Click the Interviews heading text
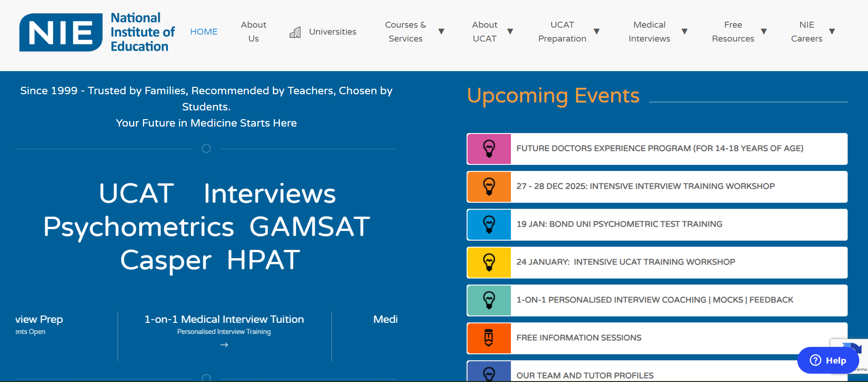Screen dimensions: 868x382 point(270,193)
